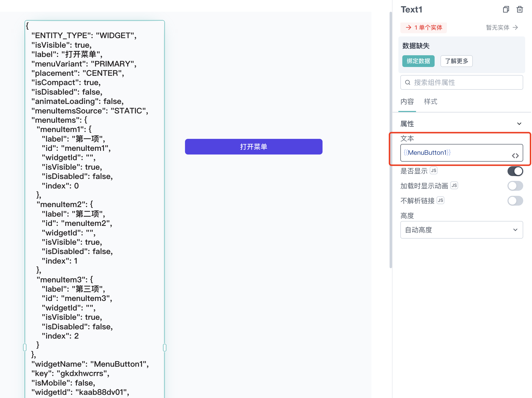Click the 数据缺失 heading
This screenshot has height=398, width=532.
[x=416, y=46]
